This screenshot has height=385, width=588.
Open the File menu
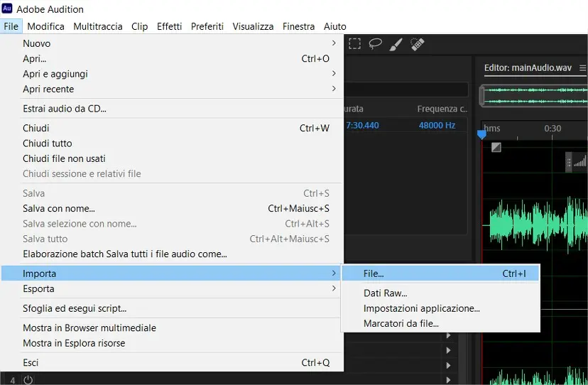point(11,26)
